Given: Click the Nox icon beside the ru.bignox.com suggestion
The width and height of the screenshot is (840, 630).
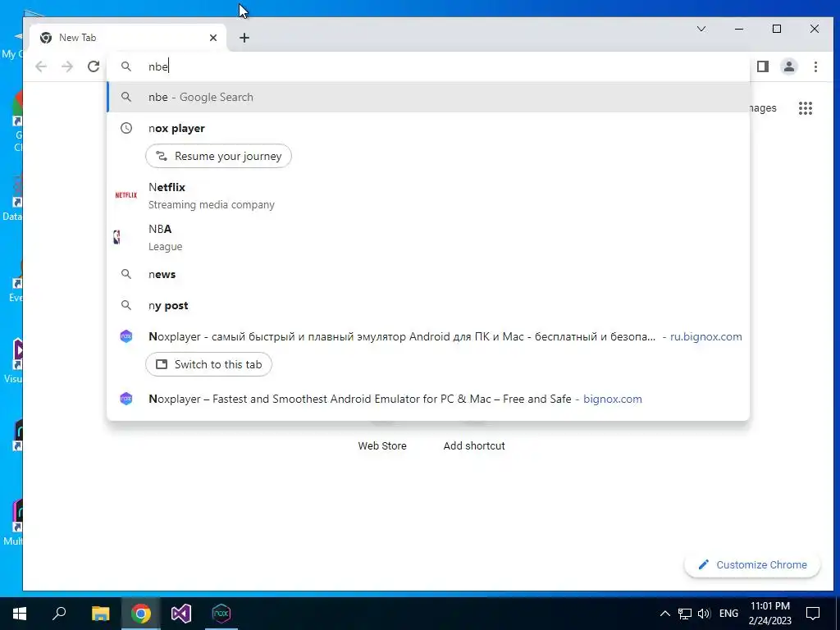Looking at the screenshot, I should tap(126, 336).
